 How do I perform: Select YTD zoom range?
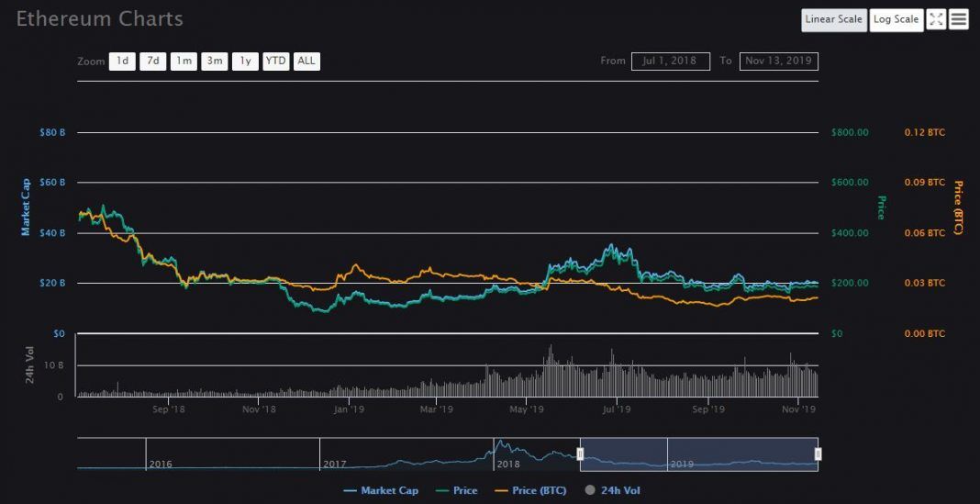(275, 62)
